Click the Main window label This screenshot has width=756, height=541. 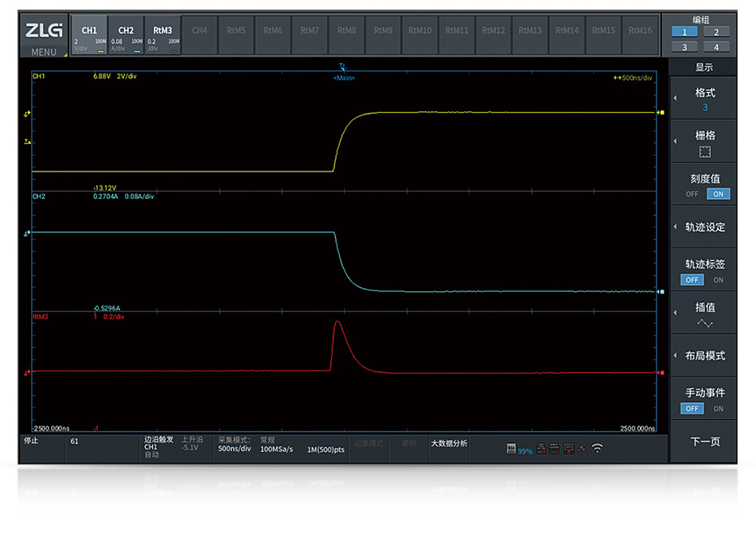(344, 78)
